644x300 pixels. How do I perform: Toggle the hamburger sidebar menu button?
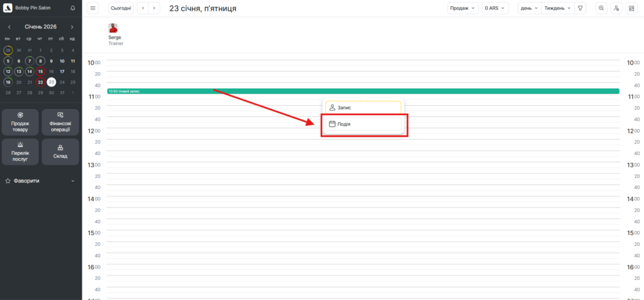93,8
